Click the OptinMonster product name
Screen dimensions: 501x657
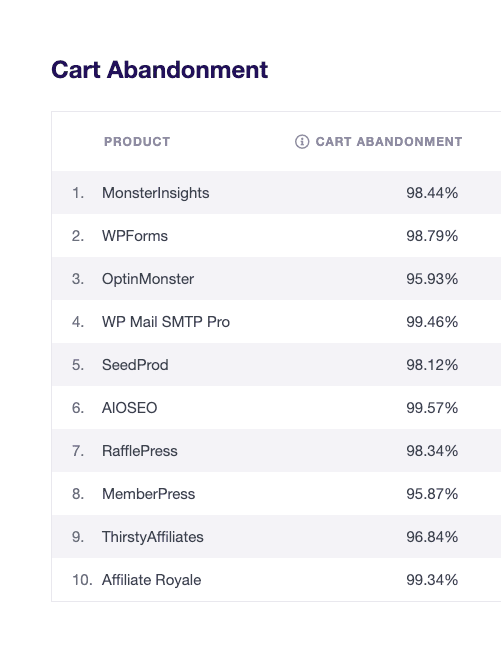tap(148, 279)
